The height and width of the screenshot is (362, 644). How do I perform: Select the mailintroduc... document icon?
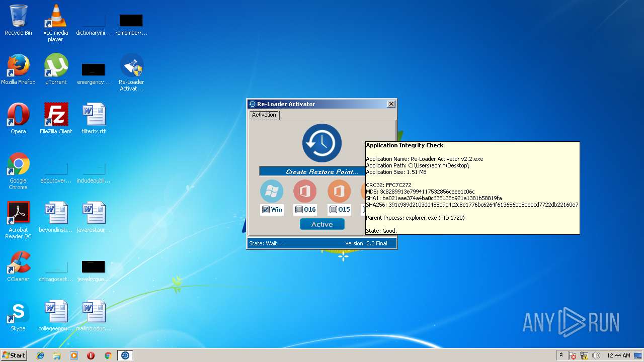coord(94,316)
